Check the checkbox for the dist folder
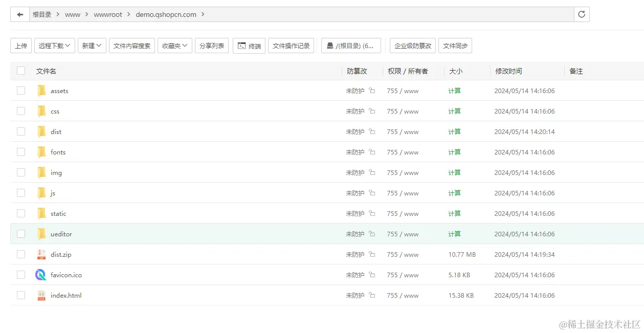The image size is (644, 333). (x=20, y=131)
